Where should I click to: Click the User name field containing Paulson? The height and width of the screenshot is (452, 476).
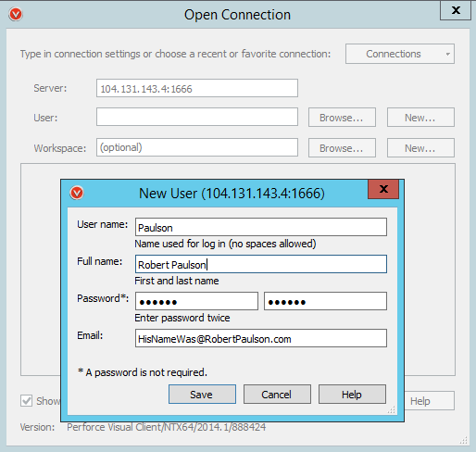click(261, 227)
